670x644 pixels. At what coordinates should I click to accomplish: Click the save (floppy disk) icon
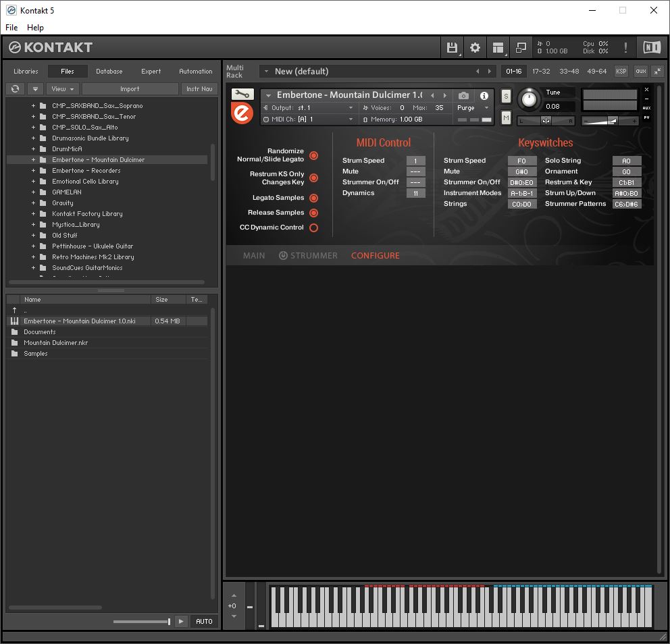(452, 47)
